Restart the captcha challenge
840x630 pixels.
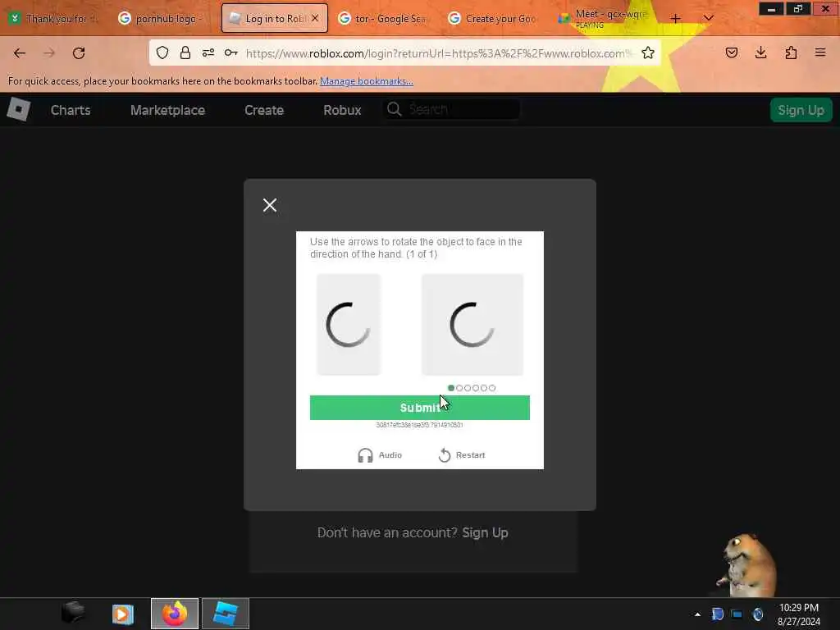(x=462, y=455)
